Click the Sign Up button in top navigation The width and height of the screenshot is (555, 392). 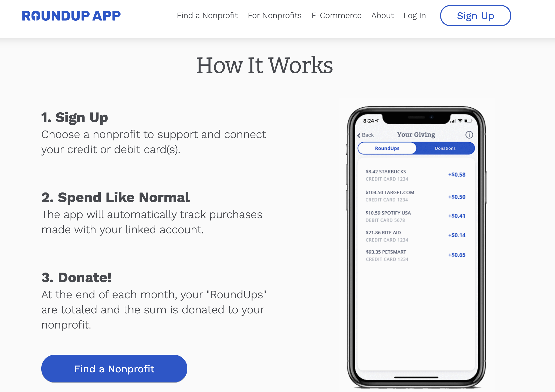click(x=475, y=16)
